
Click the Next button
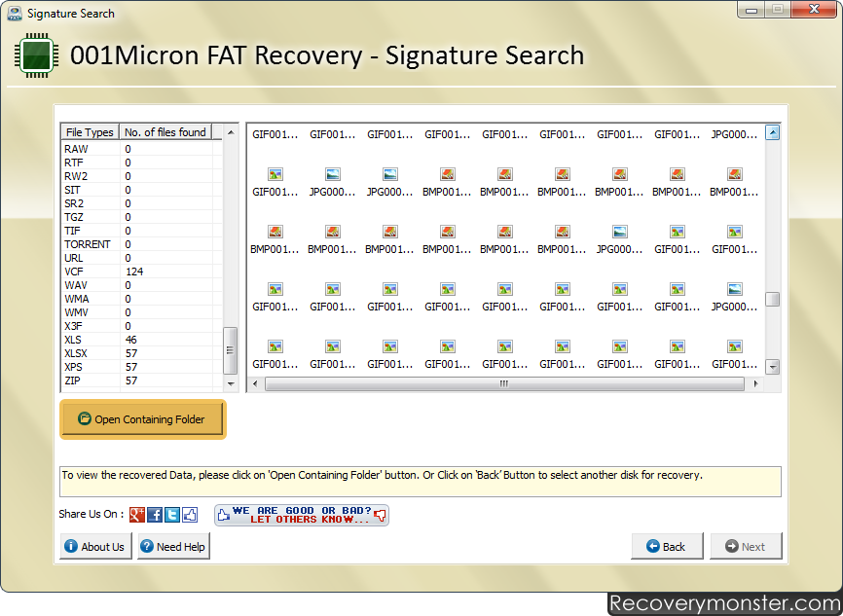[x=746, y=547]
